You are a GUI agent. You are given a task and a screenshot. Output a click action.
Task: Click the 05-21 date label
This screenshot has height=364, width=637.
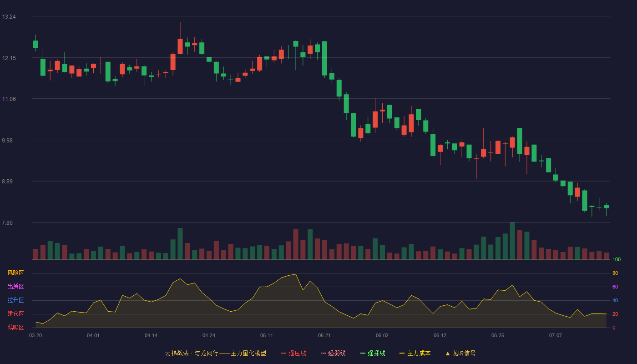tap(324, 335)
